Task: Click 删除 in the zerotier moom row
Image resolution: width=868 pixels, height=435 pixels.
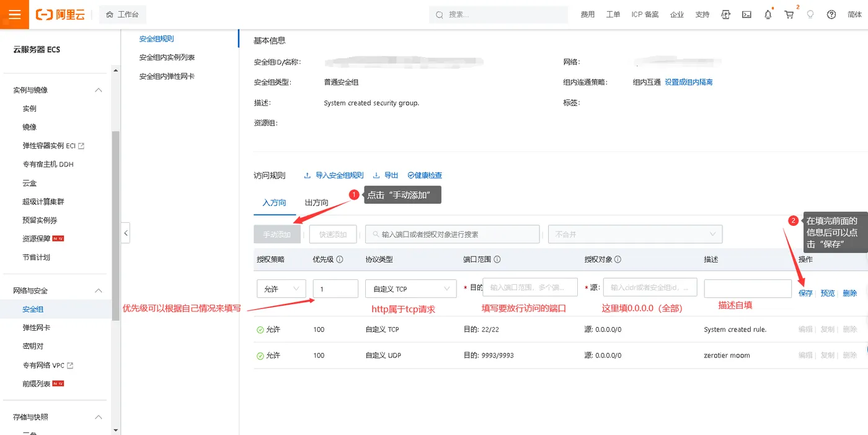Action: 849,356
